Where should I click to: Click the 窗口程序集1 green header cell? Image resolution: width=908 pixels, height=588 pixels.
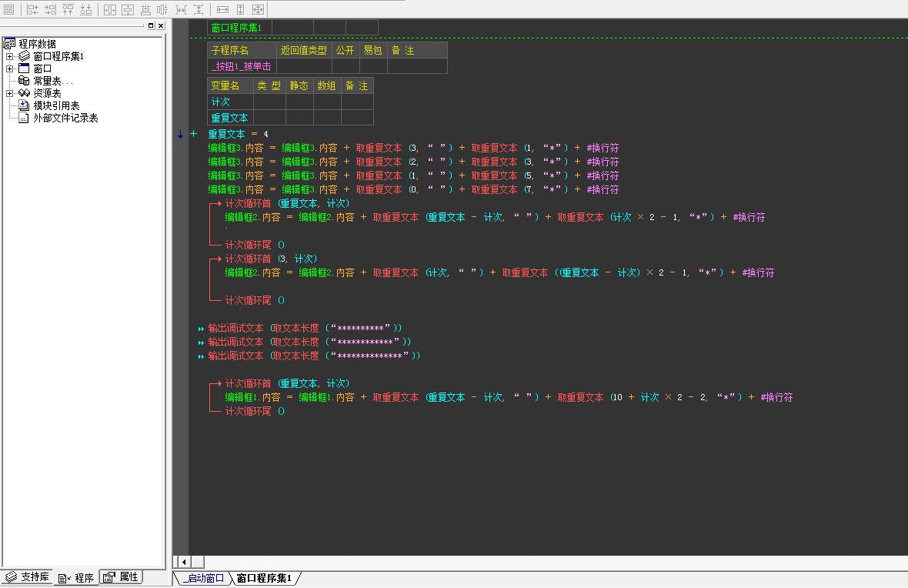pos(239,28)
